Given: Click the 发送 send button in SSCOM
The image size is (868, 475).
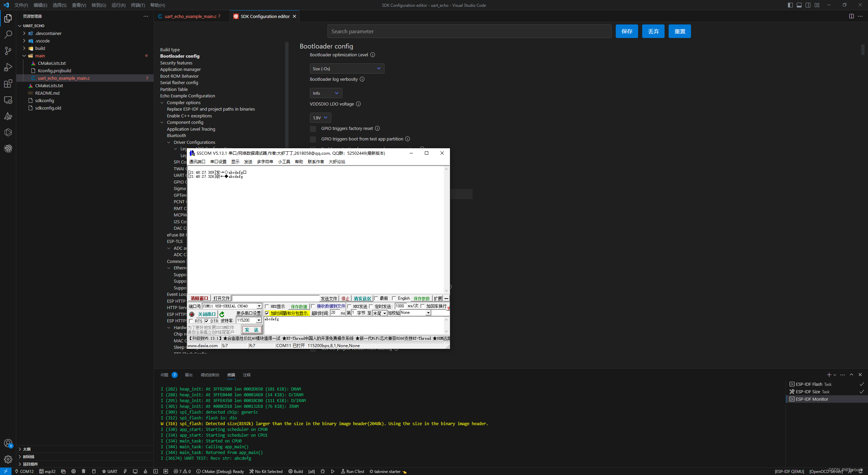Looking at the screenshot, I should (x=252, y=330).
